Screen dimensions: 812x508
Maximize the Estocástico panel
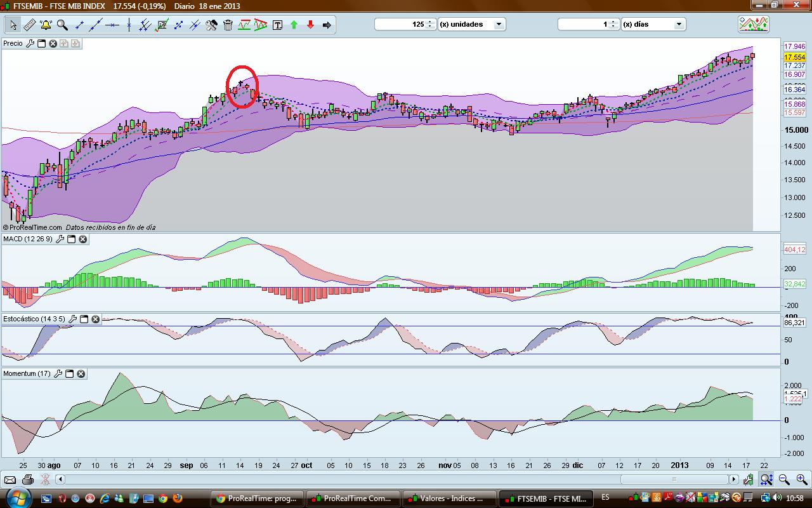[x=84, y=319]
